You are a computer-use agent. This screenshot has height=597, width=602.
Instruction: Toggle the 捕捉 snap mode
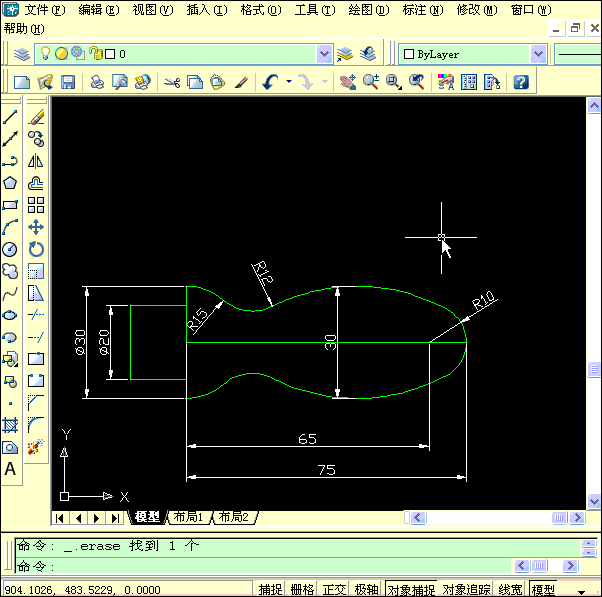point(270,589)
